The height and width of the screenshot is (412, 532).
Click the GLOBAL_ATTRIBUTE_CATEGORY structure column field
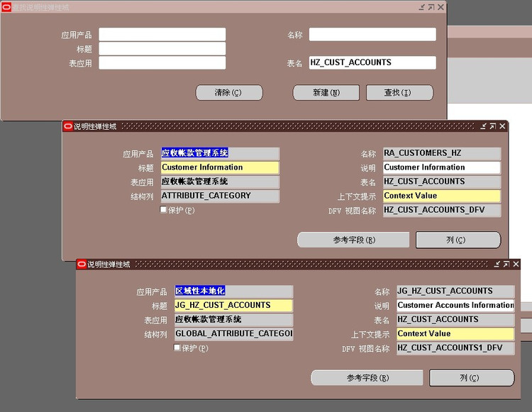pos(234,334)
